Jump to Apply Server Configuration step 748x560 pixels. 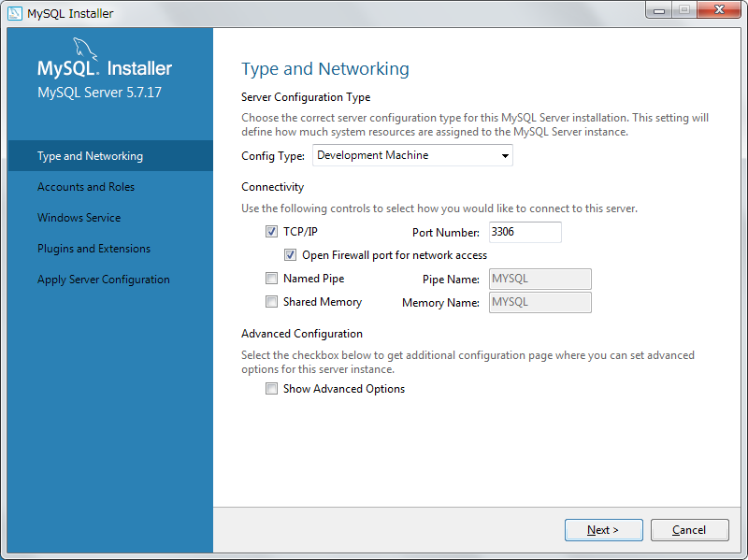tap(104, 280)
